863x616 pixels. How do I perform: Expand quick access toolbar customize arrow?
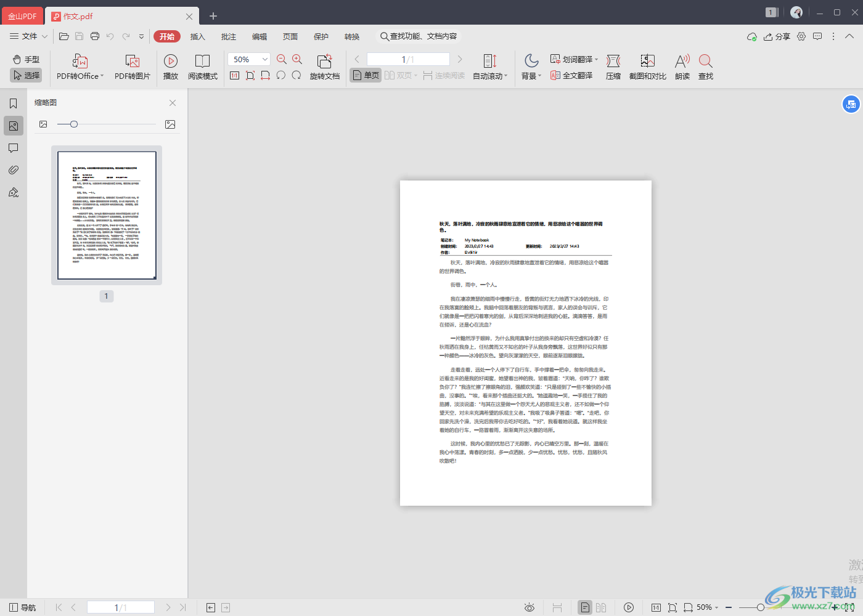[141, 36]
